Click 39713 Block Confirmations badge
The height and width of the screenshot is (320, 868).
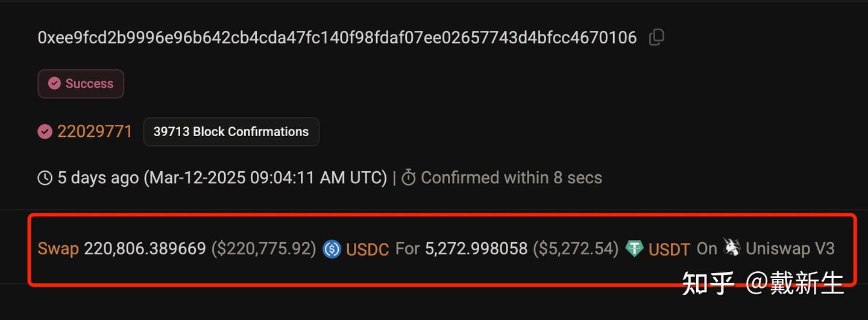pos(231,132)
